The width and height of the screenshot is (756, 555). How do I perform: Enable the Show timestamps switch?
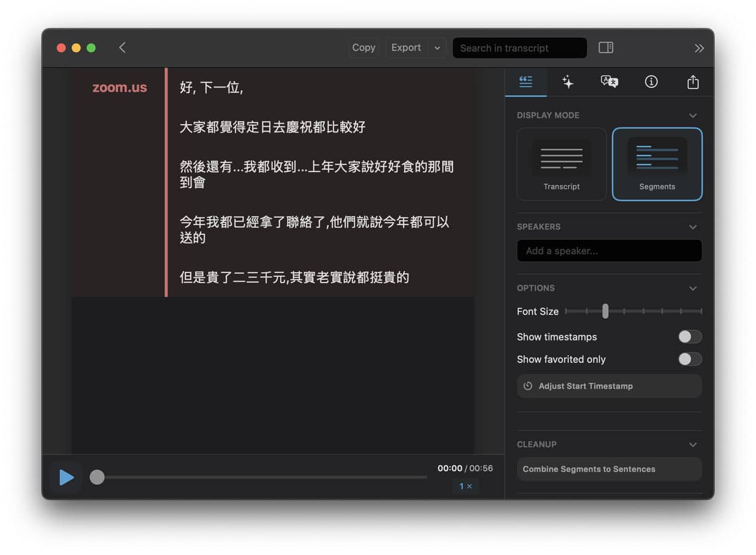tap(689, 337)
